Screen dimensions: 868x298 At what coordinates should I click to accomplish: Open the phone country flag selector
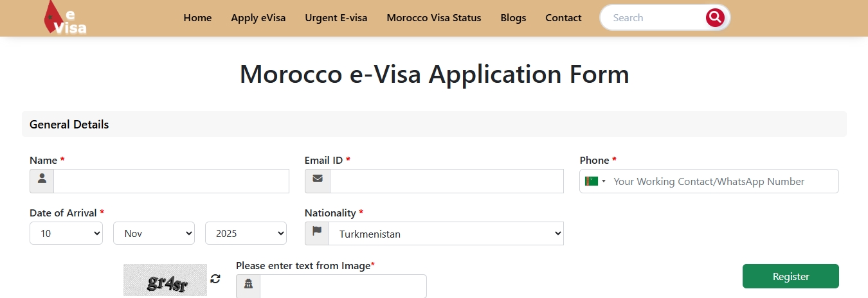point(595,181)
